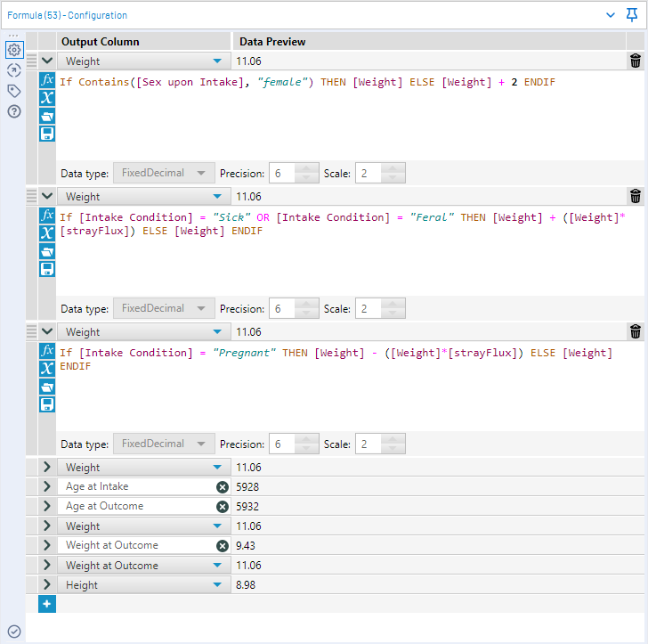
Task: Click the checkmark status icon at bottom left
Action: (14, 632)
